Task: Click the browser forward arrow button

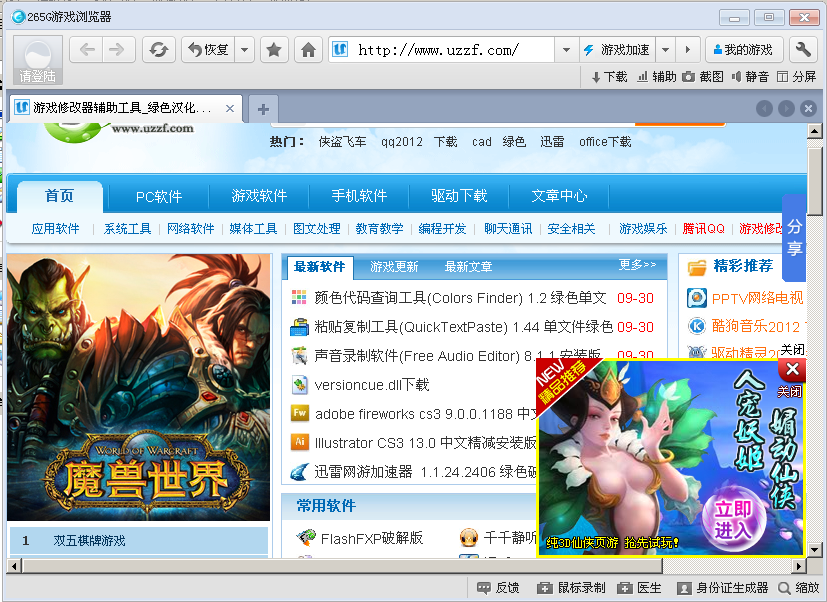Action: [118, 50]
